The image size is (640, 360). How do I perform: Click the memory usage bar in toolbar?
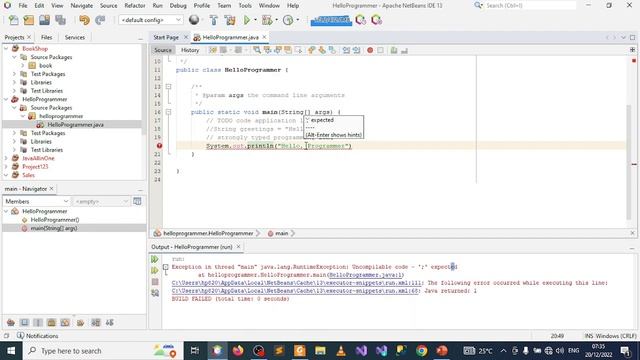331,20
